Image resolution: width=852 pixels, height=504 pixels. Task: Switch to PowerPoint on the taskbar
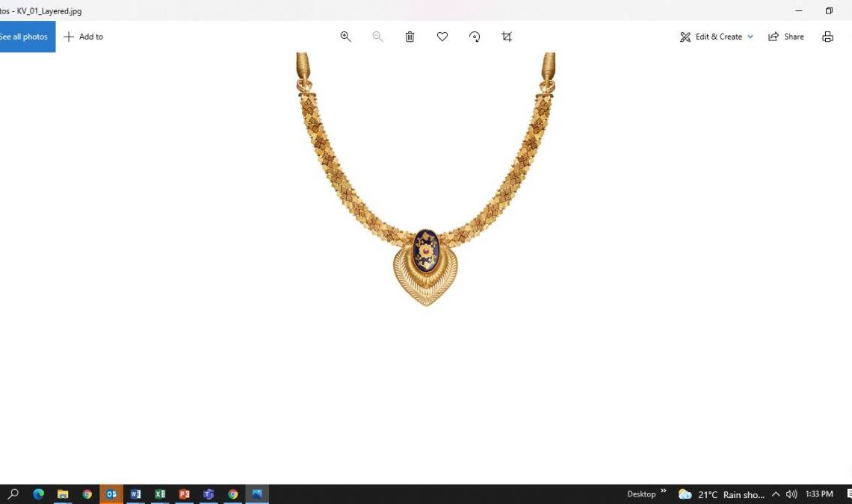(x=184, y=494)
